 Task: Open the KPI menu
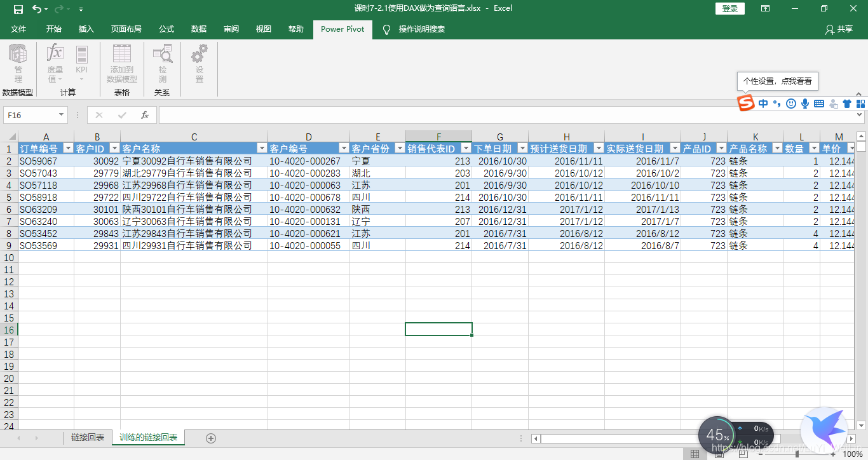[x=81, y=64]
